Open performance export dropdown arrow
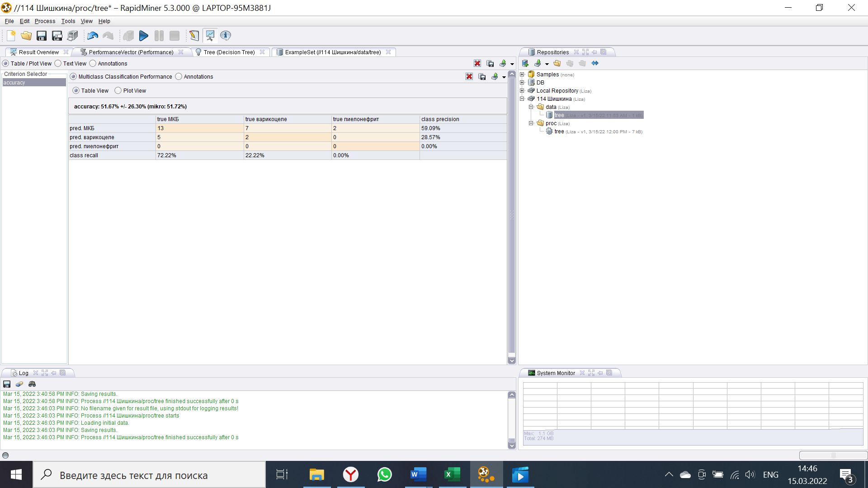This screenshot has height=488, width=868. (504, 77)
